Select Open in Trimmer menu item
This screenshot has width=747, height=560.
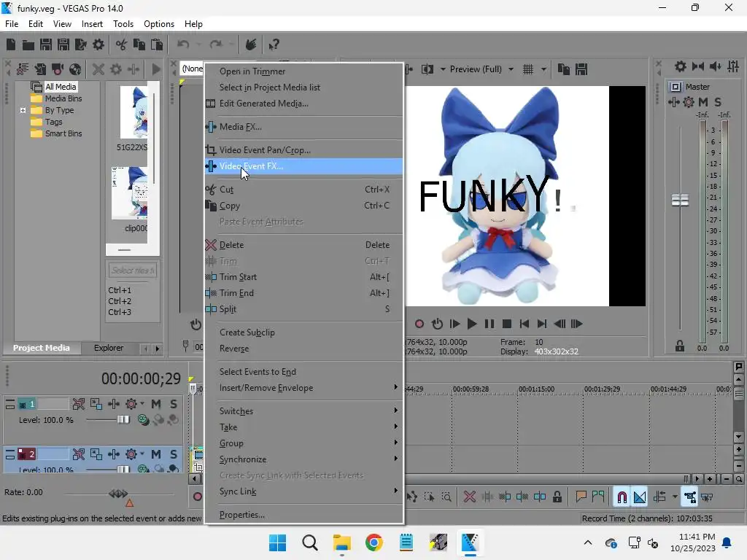[303, 71]
